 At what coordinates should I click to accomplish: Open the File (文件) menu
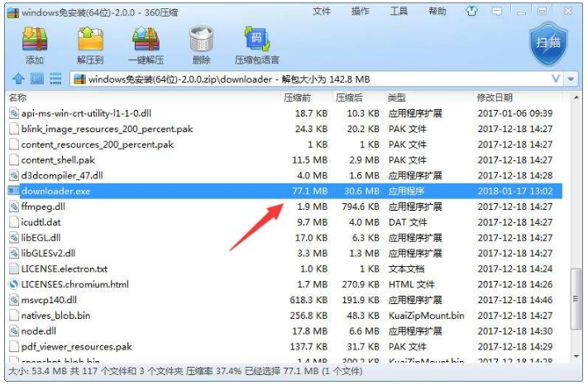tap(322, 12)
